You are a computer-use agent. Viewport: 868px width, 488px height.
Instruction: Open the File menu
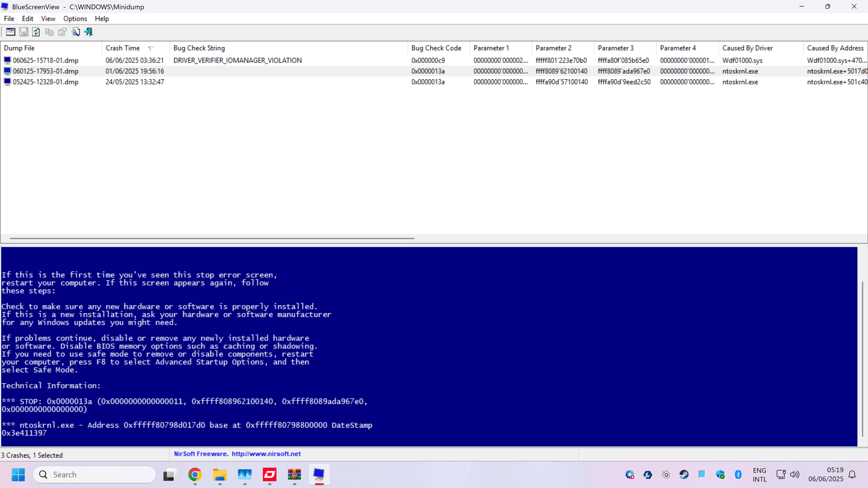(x=9, y=19)
